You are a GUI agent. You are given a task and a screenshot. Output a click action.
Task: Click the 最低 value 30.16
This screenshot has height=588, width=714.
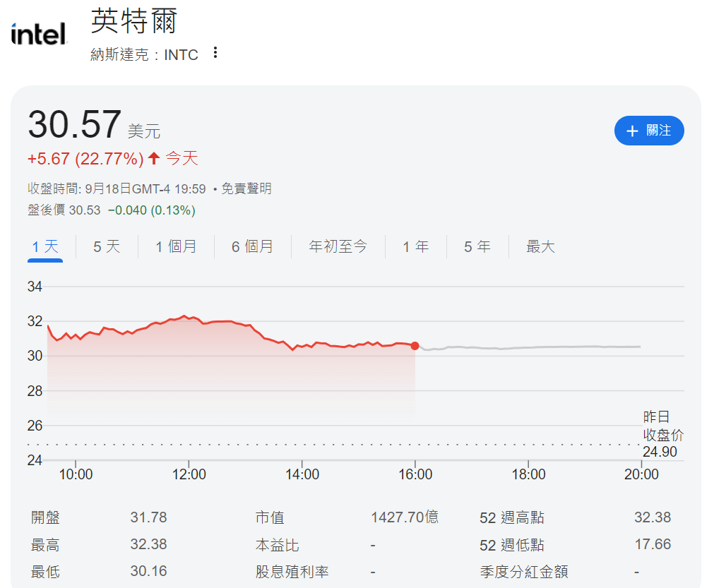coord(148,571)
